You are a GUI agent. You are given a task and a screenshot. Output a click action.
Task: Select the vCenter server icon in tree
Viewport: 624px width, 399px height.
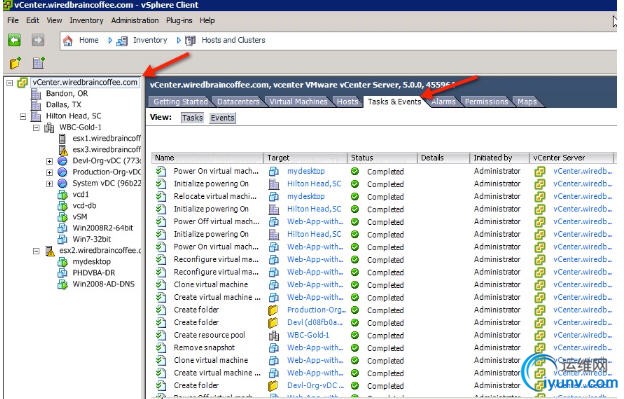pyautogui.click(x=23, y=82)
